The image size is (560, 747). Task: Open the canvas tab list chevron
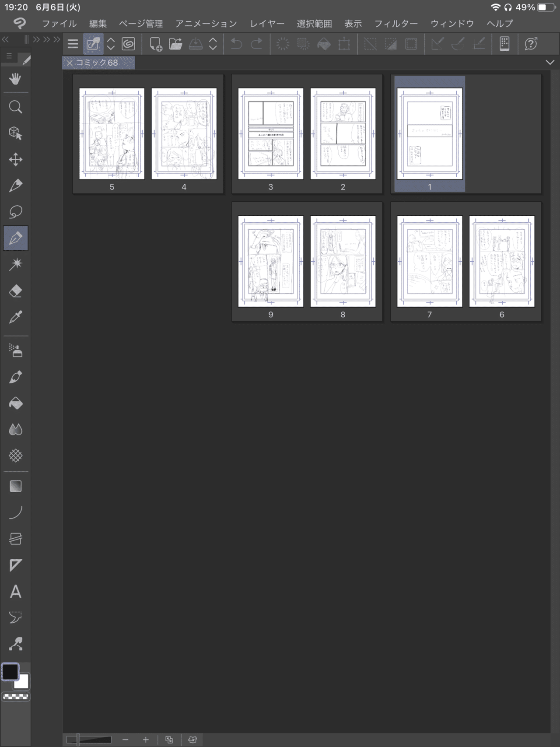(550, 63)
